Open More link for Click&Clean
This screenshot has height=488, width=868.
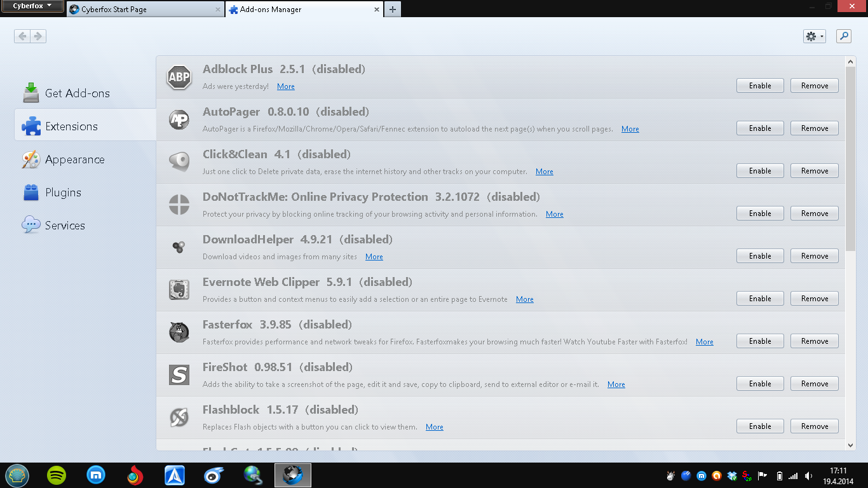click(545, 172)
